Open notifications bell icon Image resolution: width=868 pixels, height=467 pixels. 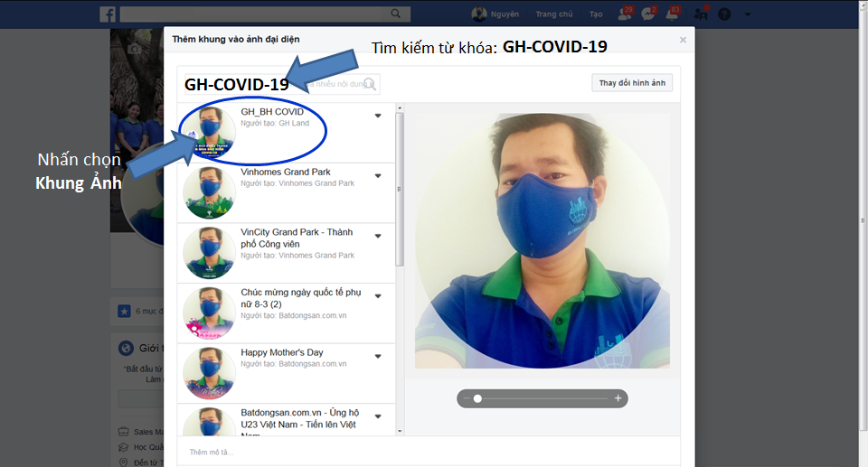672,14
